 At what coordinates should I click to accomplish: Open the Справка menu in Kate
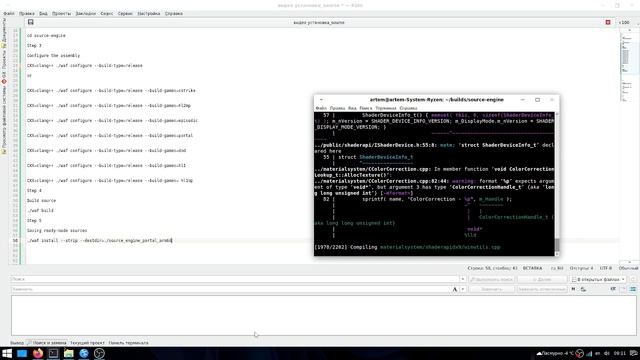point(174,13)
